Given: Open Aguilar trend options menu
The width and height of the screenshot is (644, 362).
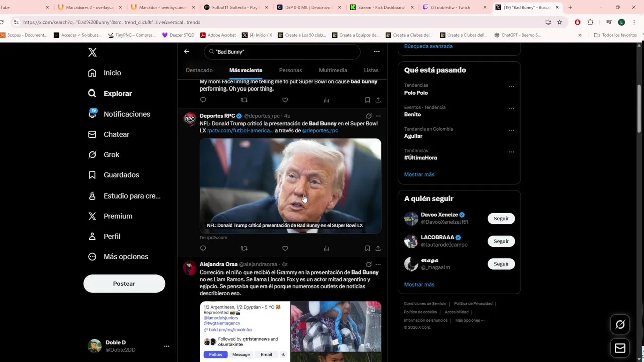Looking at the screenshot, I should pyautogui.click(x=511, y=130).
